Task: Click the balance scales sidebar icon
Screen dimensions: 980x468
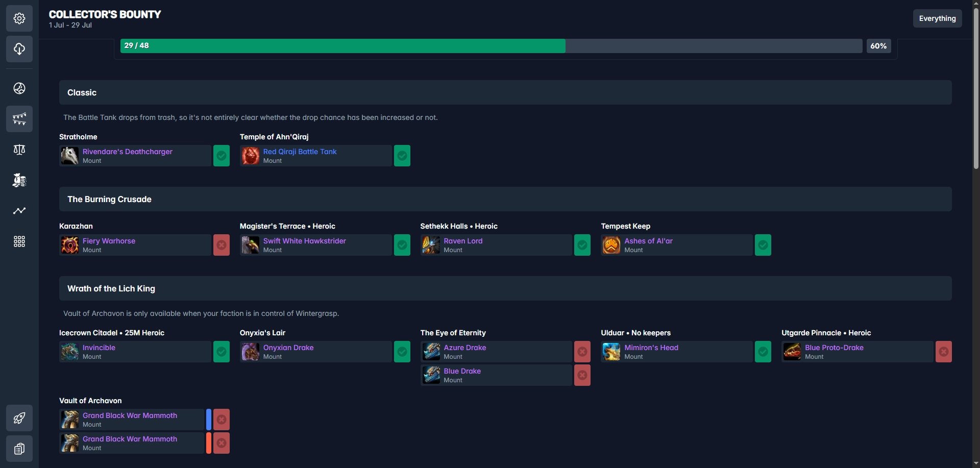Action: (19, 150)
